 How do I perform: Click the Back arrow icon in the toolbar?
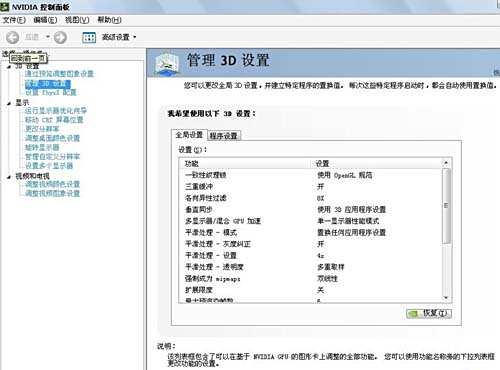coord(13,37)
